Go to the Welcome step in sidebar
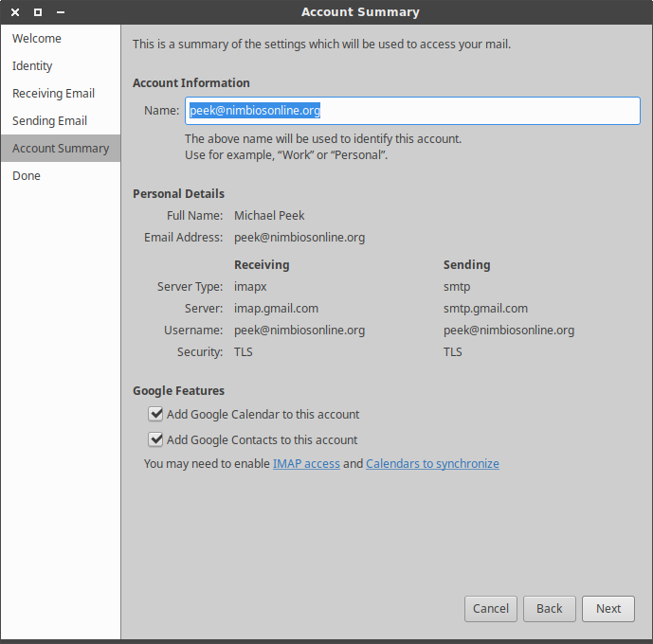 (x=37, y=39)
